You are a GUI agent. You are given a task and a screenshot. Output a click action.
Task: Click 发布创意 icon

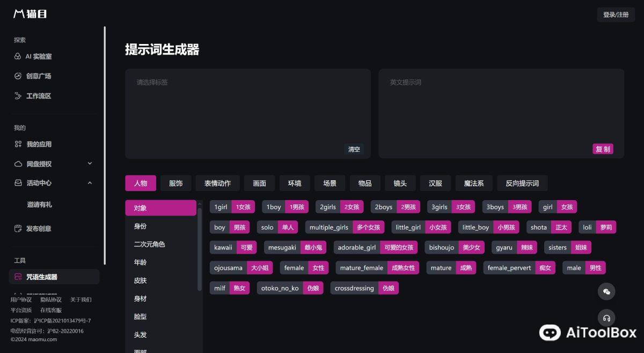click(x=18, y=229)
